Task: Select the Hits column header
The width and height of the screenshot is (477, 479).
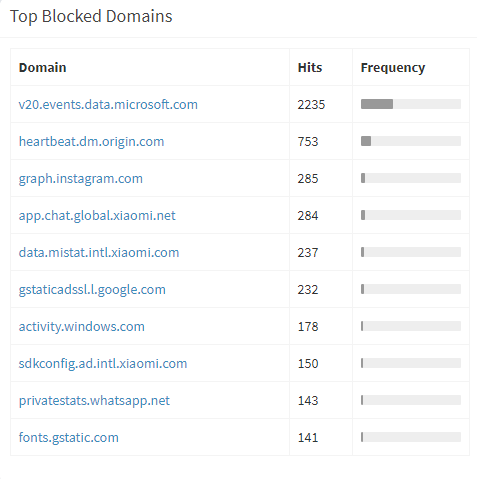Action: [310, 67]
